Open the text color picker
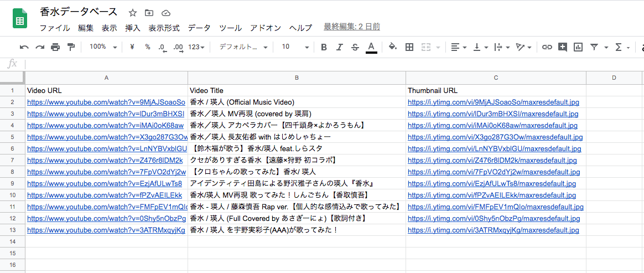The width and height of the screenshot is (644, 273). click(371, 47)
